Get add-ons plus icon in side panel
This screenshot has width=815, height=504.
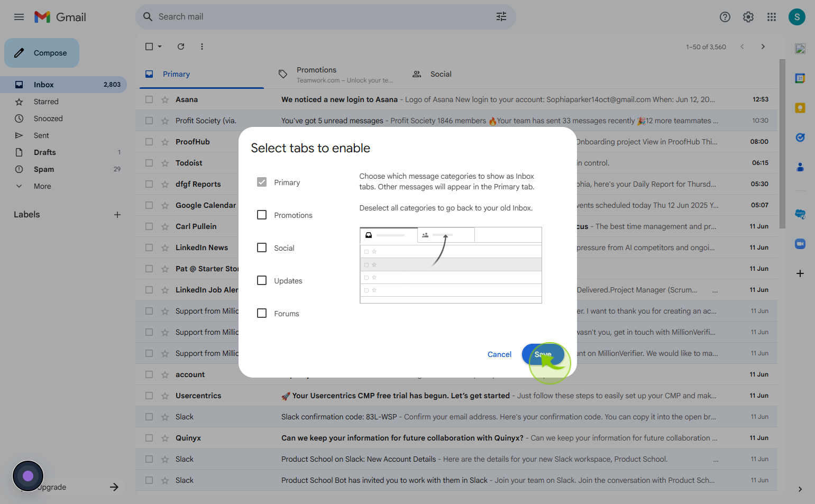coord(800,273)
